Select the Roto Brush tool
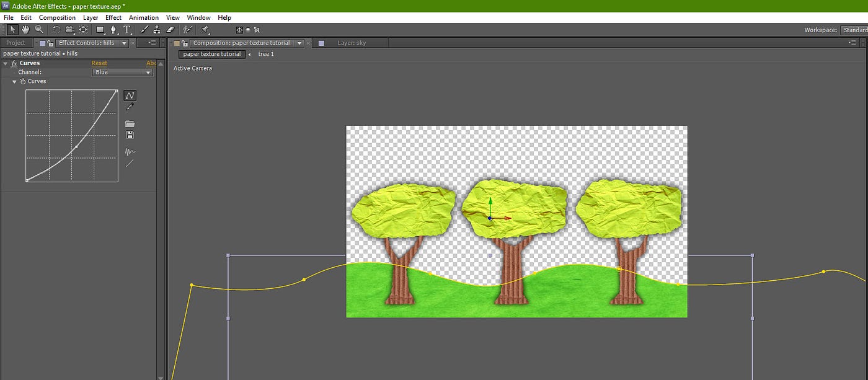 pos(189,29)
